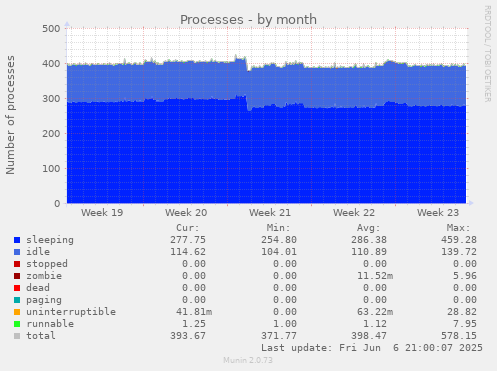Viewport: 497px width, 371px height.
Task: Click the 'Avg:' column header
Action: point(368,228)
